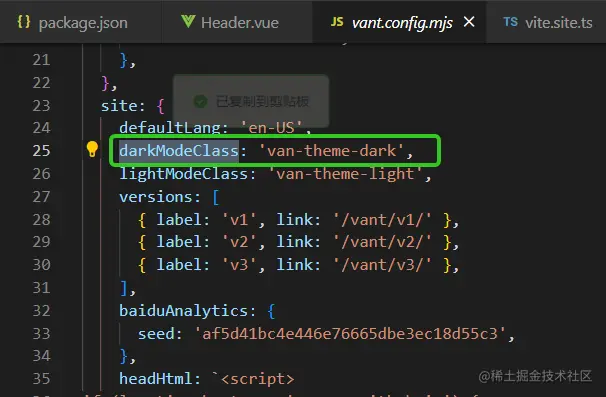Click the braces icon on package.json tab

pos(24,22)
